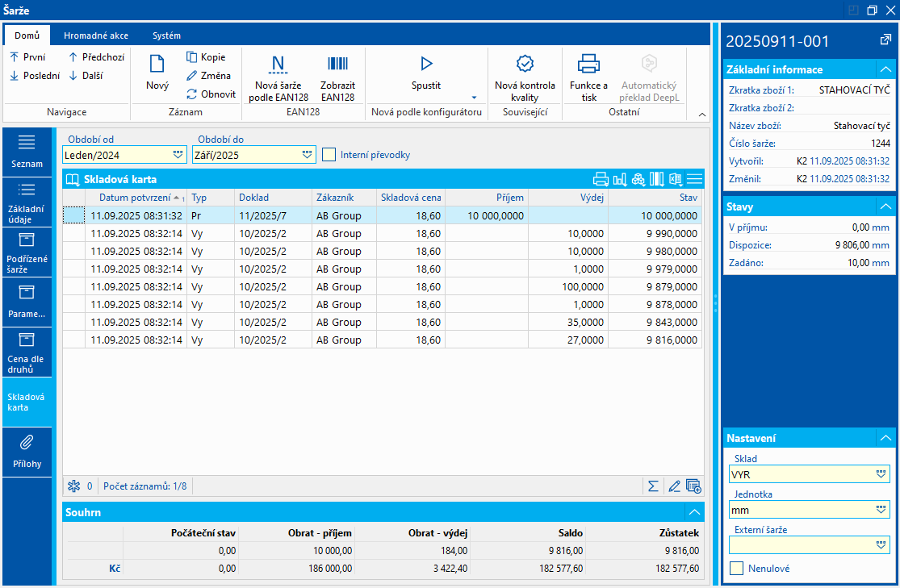Click the pop-out icon next to 20250911-001
The height and width of the screenshot is (588, 900).
[885, 40]
